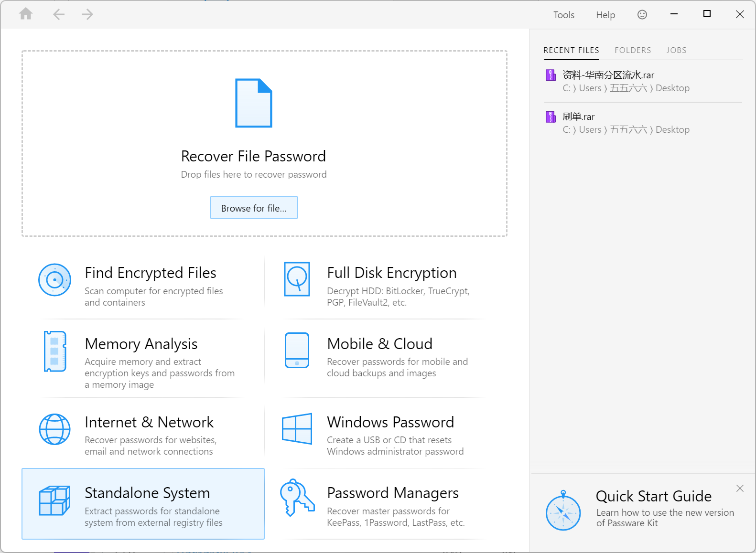Screen dimensions: 756x553
Task: Click 'Drop files here to recover password' text
Action: (x=254, y=174)
